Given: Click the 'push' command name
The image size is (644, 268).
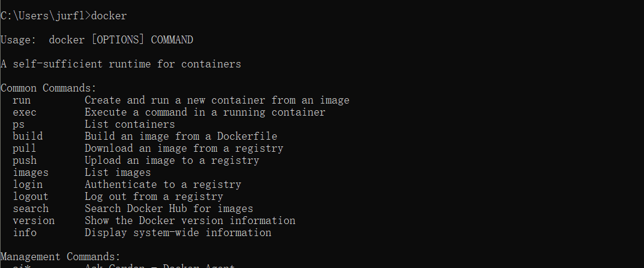Looking at the screenshot, I should (25, 160).
